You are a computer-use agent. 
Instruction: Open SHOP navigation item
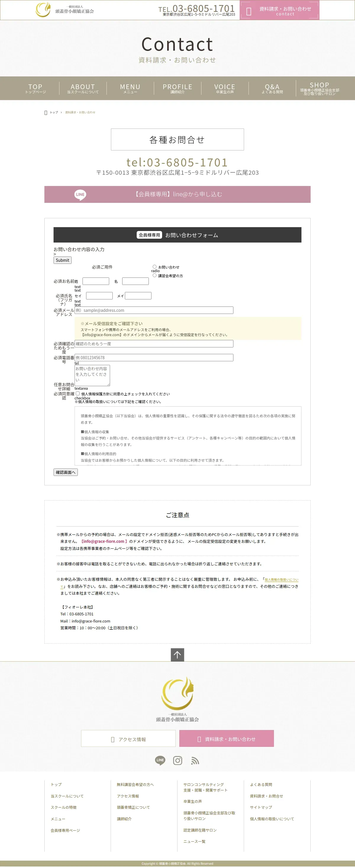(319, 88)
